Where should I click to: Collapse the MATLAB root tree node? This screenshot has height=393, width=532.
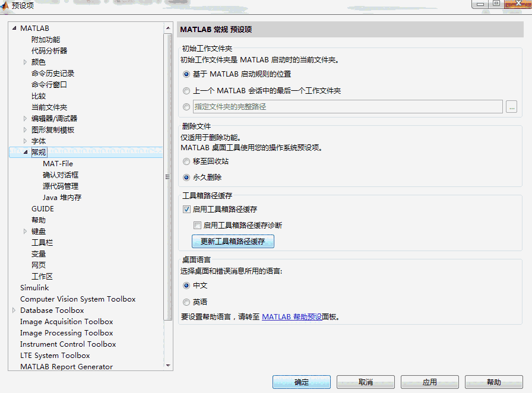14,28
